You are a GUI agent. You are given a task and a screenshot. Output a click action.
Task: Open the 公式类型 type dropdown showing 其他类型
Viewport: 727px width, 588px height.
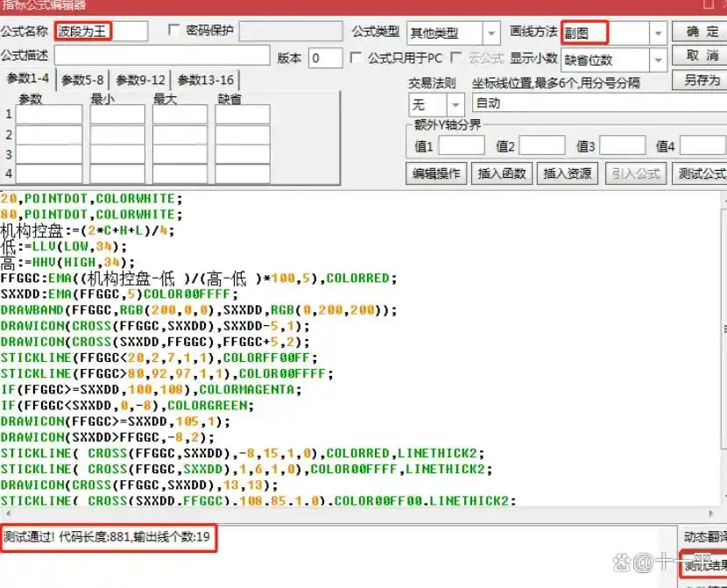click(491, 32)
